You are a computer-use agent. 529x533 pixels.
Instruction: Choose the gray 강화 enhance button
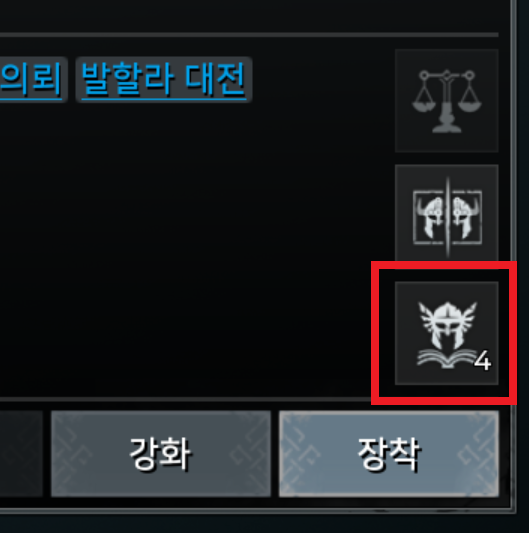(x=161, y=454)
